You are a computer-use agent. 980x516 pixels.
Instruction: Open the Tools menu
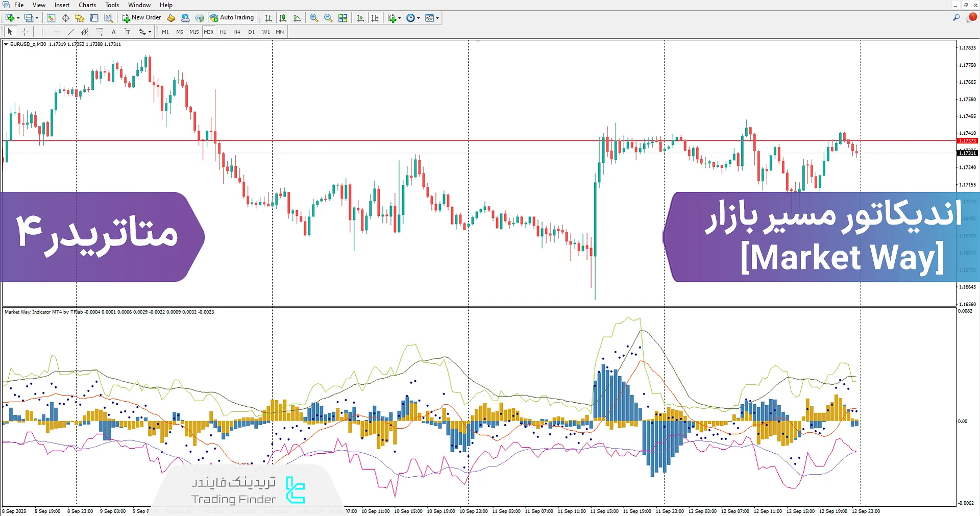pos(112,5)
